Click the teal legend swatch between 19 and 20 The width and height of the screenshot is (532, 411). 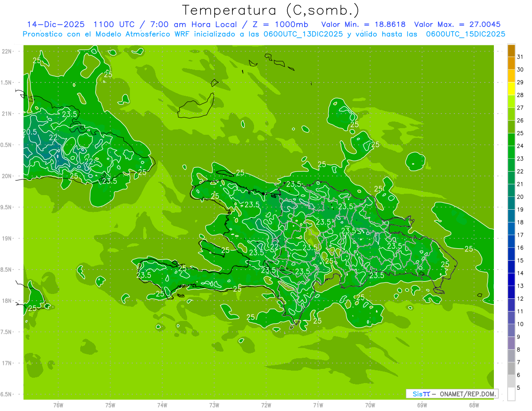(x=511, y=203)
